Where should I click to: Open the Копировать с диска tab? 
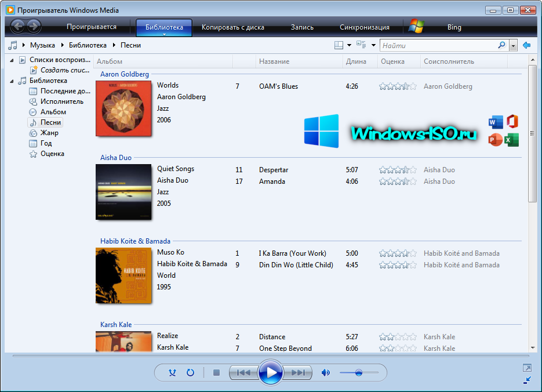pyautogui.click(x=233, y=27)
